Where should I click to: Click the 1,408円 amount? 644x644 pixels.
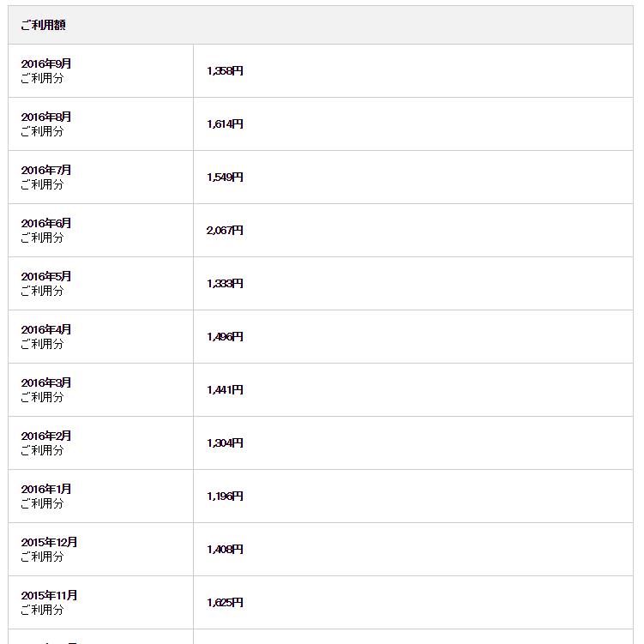(x=225, y=550)
